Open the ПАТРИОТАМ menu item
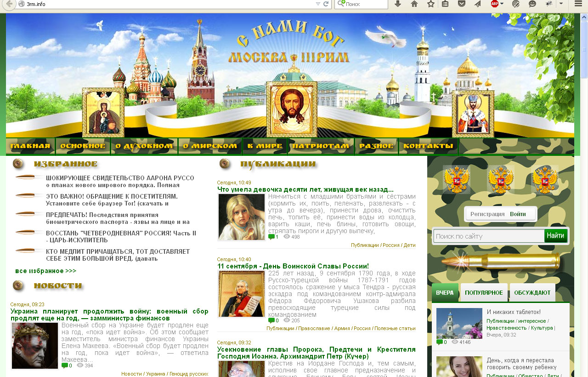Viewport: 588px width, 377px height. (x=321, y=146)
